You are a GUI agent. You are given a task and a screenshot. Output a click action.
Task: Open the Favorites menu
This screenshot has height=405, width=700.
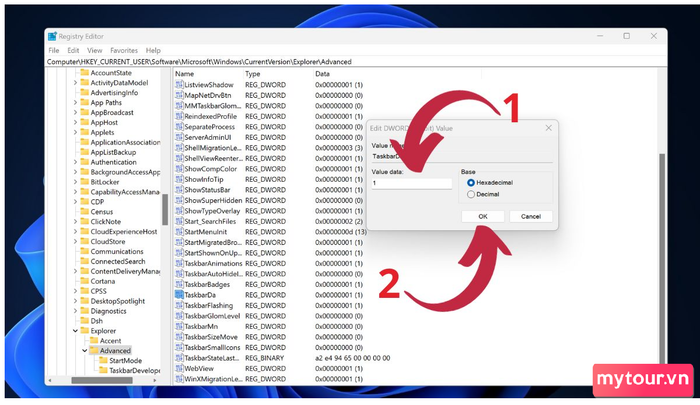point(124,50)
